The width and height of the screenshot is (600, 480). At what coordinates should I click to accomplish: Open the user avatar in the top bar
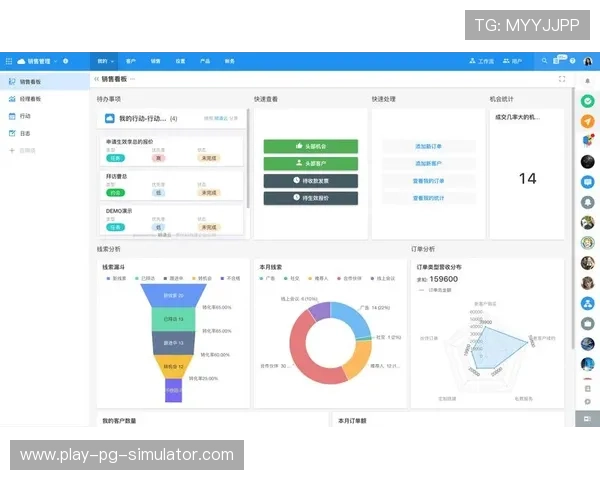587,61
